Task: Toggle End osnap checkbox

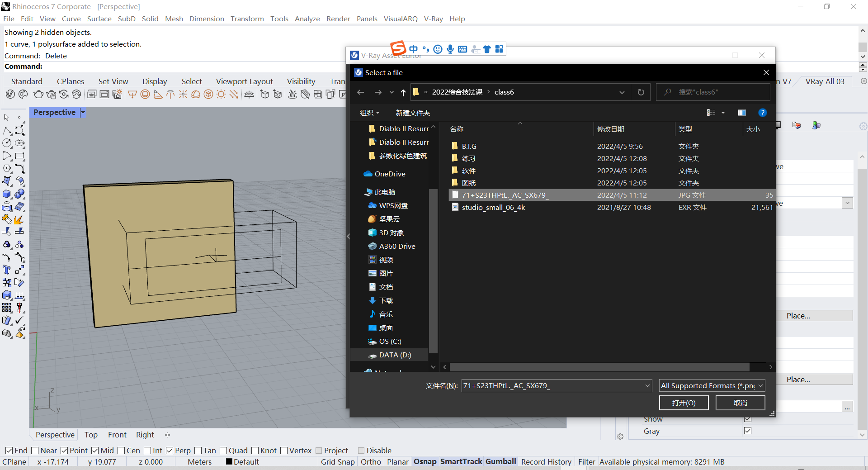Action: (x=9, y=451)
